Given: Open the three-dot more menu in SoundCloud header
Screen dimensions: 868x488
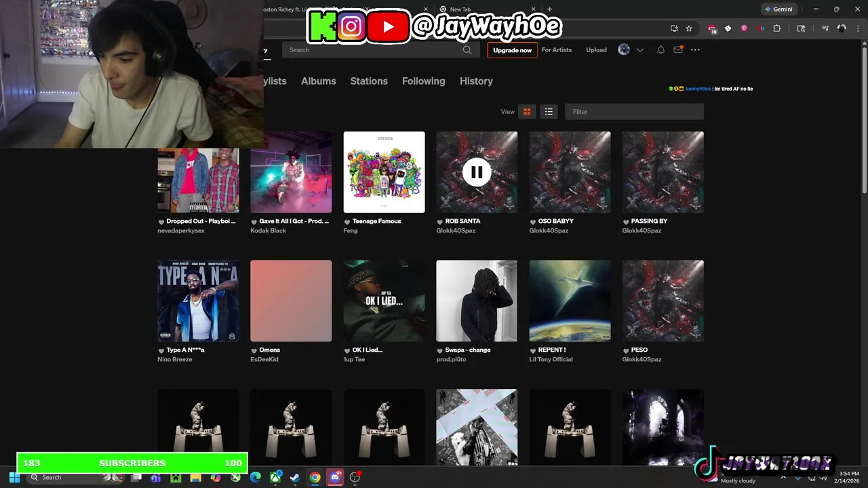Looking at the screenshot, I should 695,49.
